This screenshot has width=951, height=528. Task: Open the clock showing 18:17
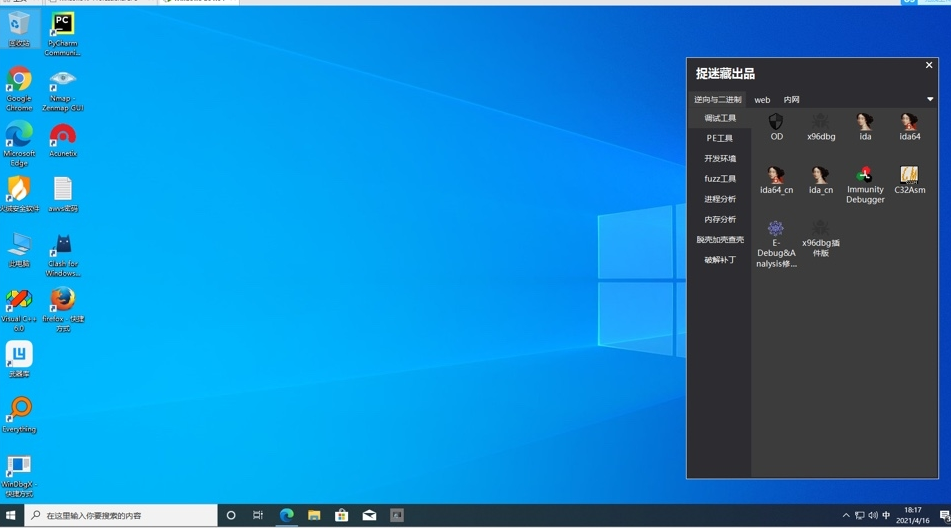click(913, 515)
